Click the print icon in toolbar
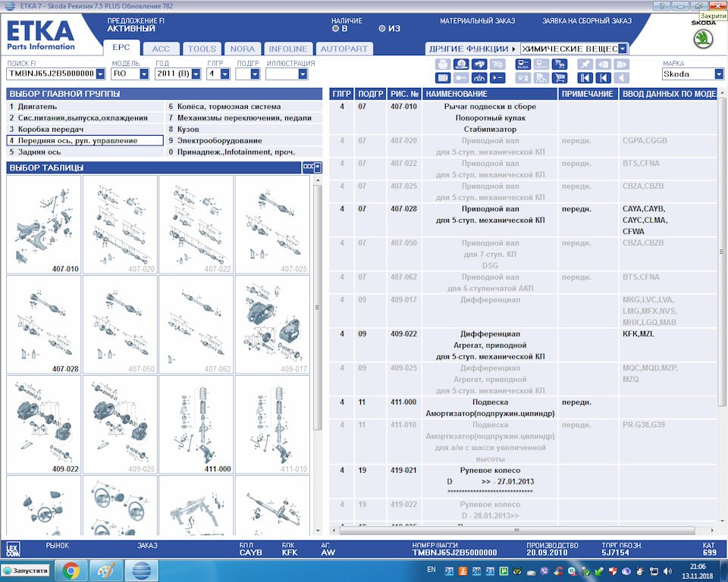728x582 pixels. pos(442,64)
